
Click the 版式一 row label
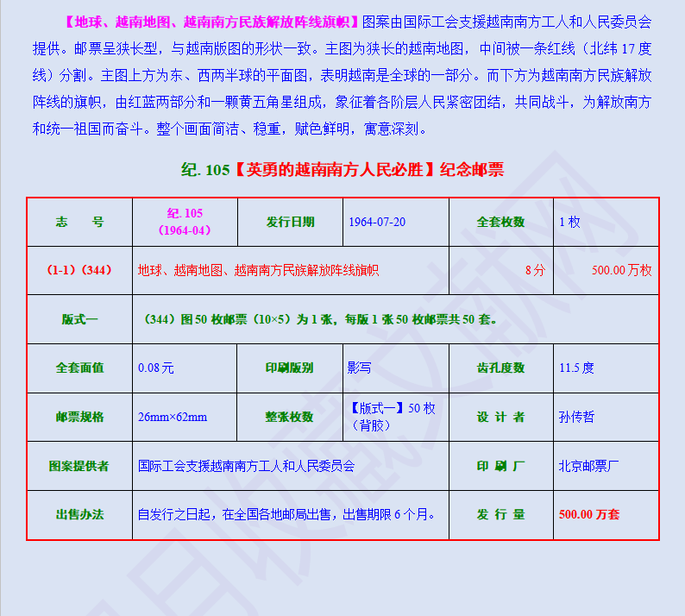tap(79, 318)
